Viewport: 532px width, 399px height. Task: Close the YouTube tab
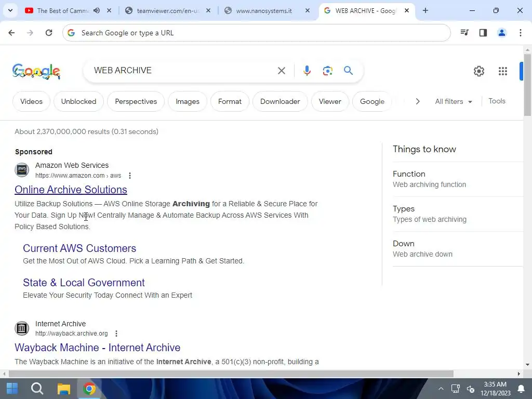[109, 10]
